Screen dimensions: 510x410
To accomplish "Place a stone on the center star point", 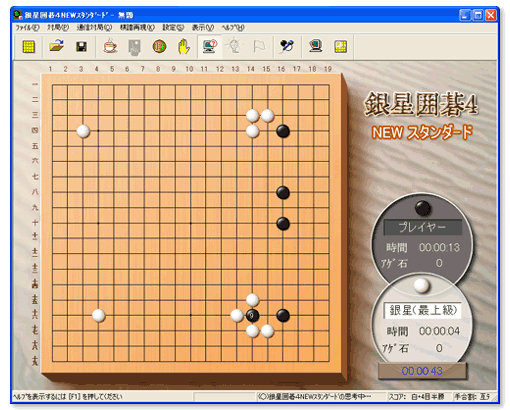I will click(x=191, y=223).
